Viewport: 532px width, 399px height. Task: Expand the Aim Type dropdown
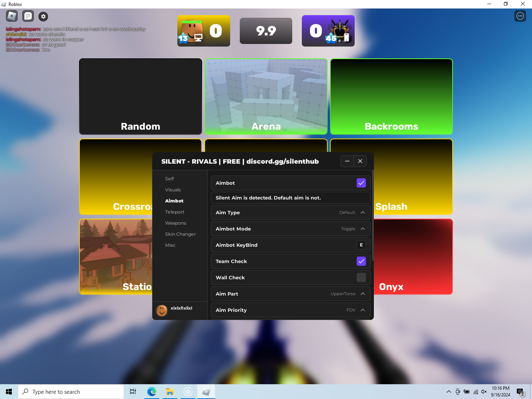(291, 212)
